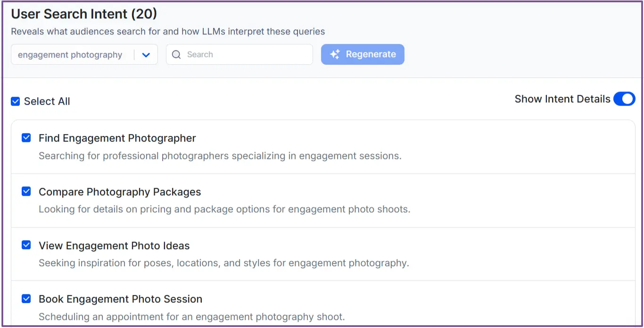The image size is (644, 328).
Task: Click the Select All label text
Action: point(48,101)
